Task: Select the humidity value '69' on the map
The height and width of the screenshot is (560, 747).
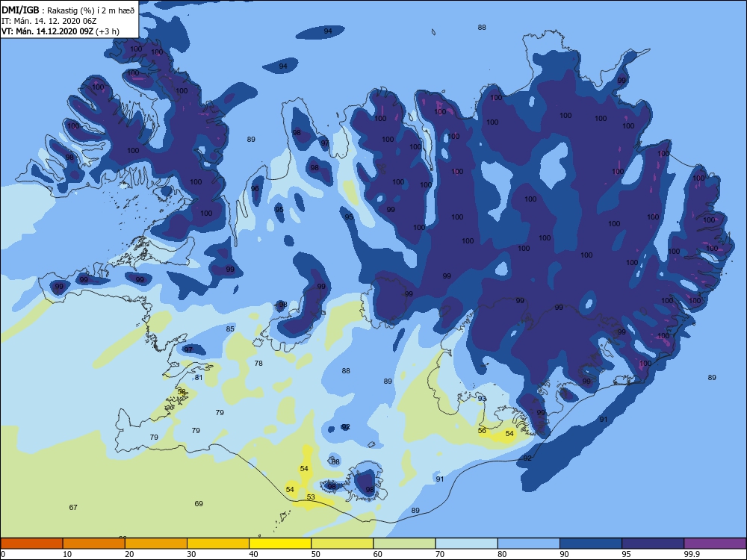Action: coord(199,504)
